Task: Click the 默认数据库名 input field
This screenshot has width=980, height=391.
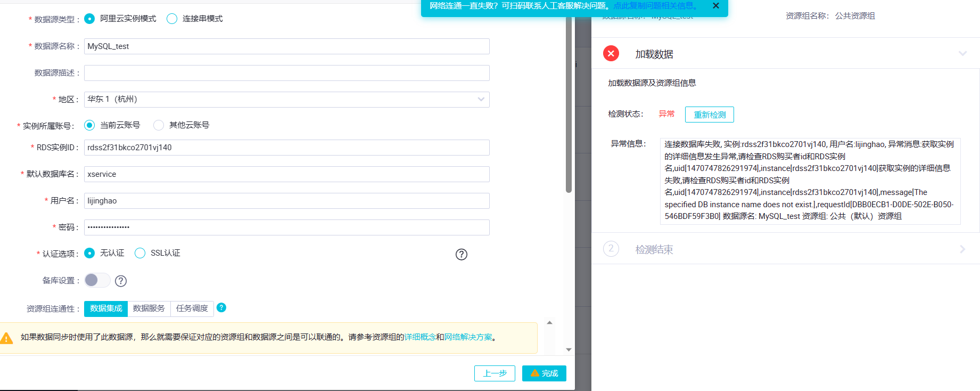Action: click(287, 174)
